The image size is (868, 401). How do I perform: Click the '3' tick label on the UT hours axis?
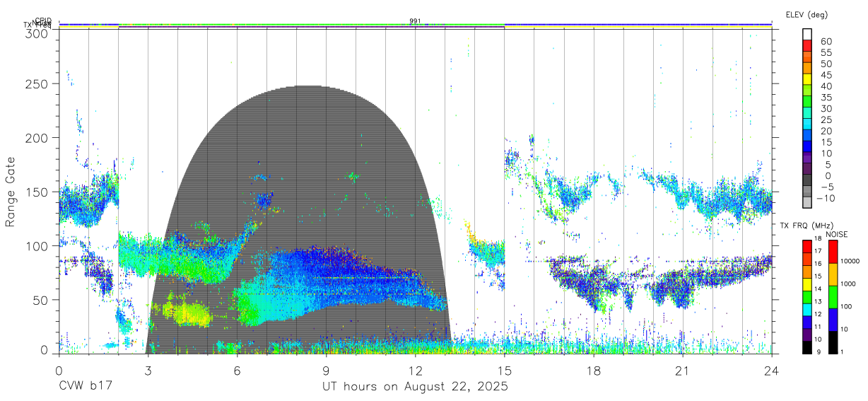tap(148, 370)
